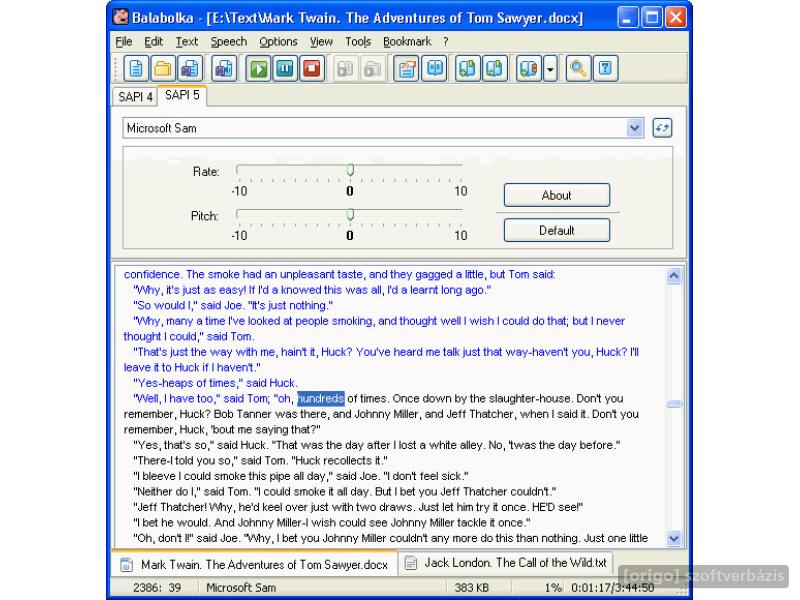Open the Speech menu
Screen dimensions: 800x600
pos(229,42)
